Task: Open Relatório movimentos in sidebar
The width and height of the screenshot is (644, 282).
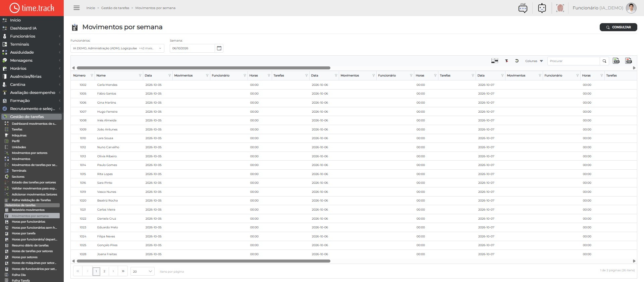Action: [28, 210]
